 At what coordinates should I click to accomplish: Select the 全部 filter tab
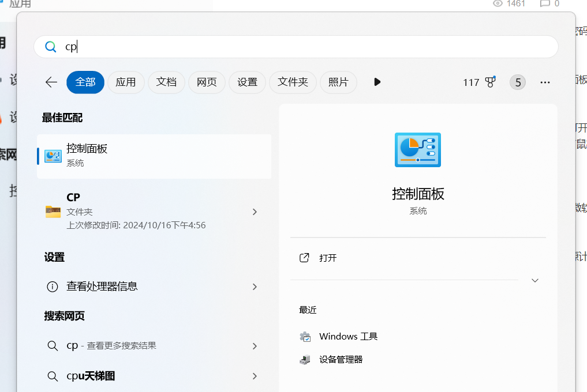(85, 82)
